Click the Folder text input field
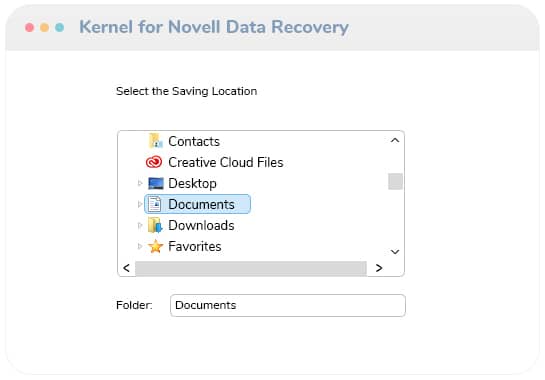 click(288, 305)
